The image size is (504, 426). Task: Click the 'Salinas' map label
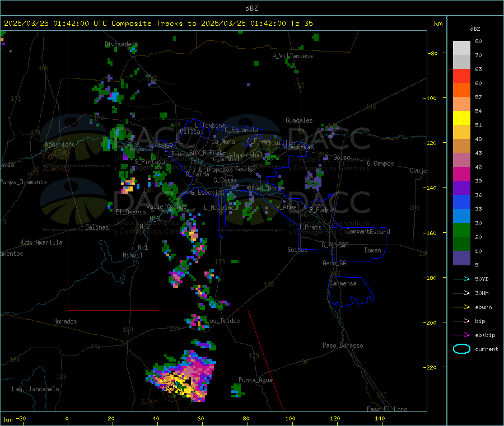[x=97, y=227]
